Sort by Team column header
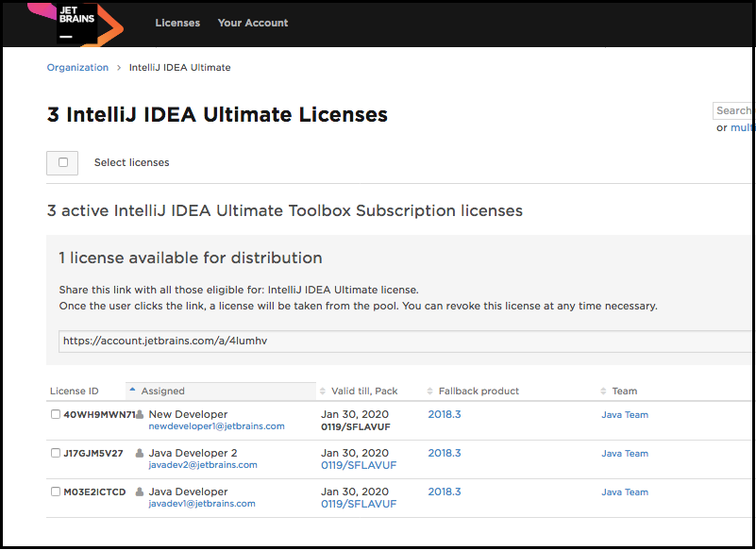Viewport: 756px width, 550px height. 624,391
